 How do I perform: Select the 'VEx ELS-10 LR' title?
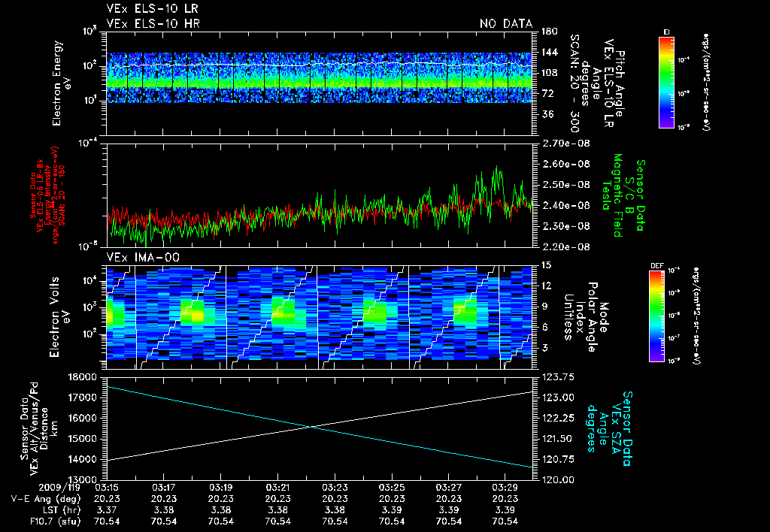click(153, 9)
